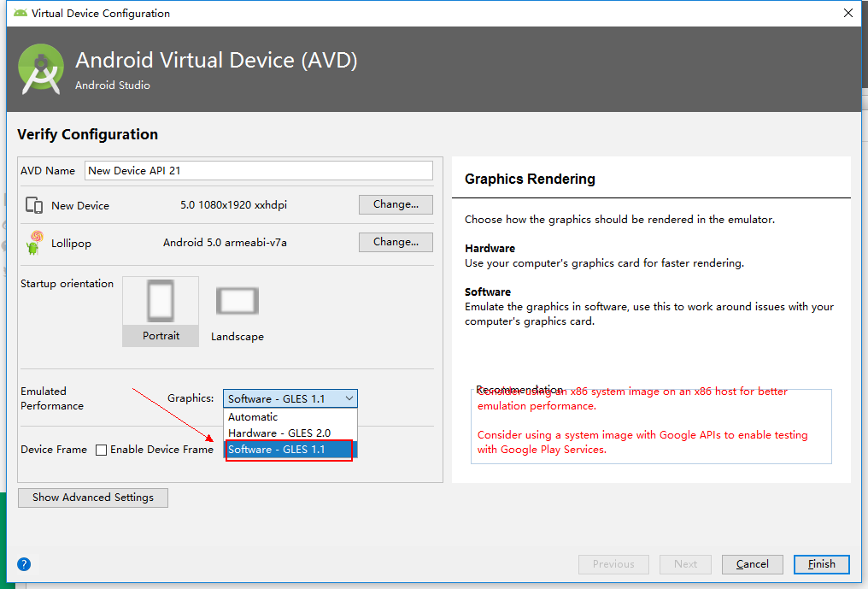
Task: Click the Android Studio logo in header
Action: coord(41,69)
